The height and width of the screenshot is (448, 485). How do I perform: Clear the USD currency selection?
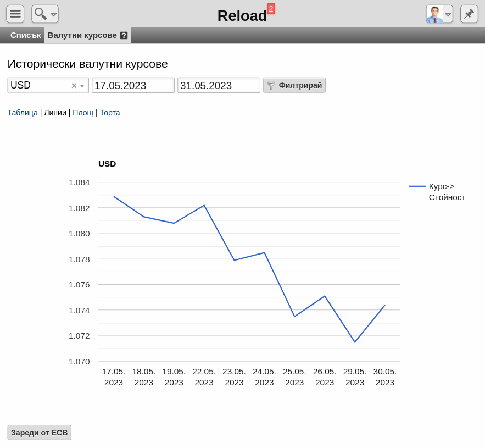(x=74, y=86)
